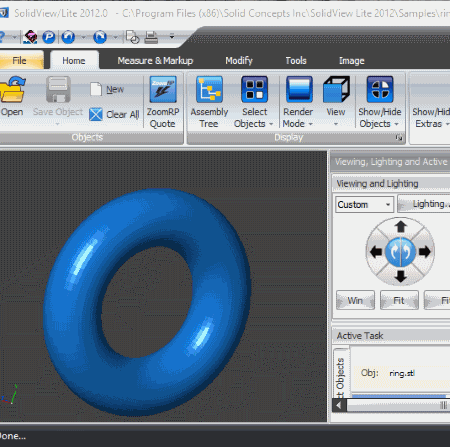Rotate view left with the left arrow
The image size is (450, 447).
pyautogui.click(x=376, y=252)
